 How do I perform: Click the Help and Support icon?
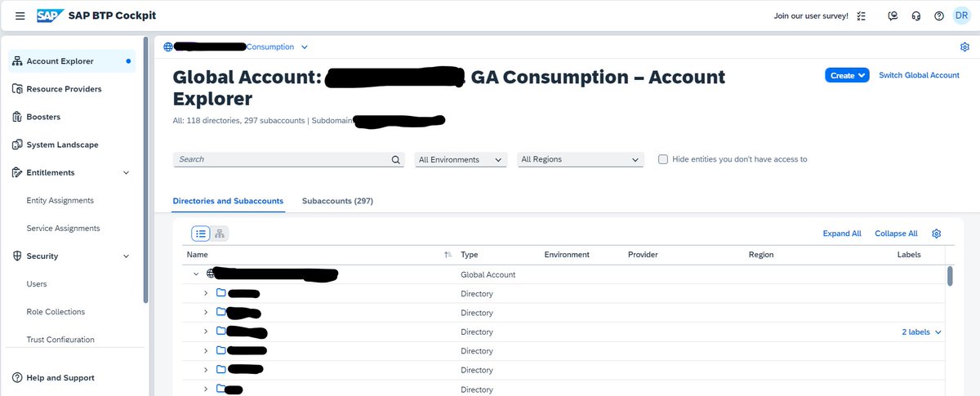point(17,378)
